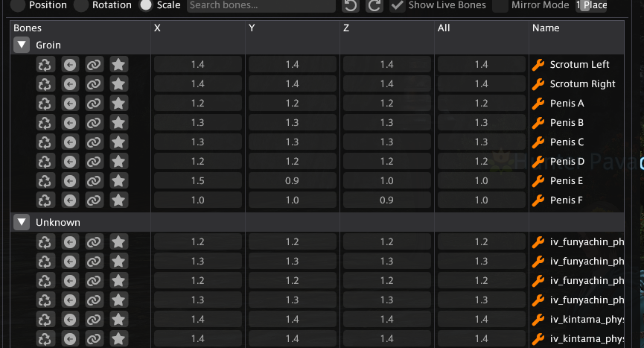Image resolution: width=644 pixels, height=348 pixels.
Task: Click the orange wrench icon beside Penis A
Action: 538,103
